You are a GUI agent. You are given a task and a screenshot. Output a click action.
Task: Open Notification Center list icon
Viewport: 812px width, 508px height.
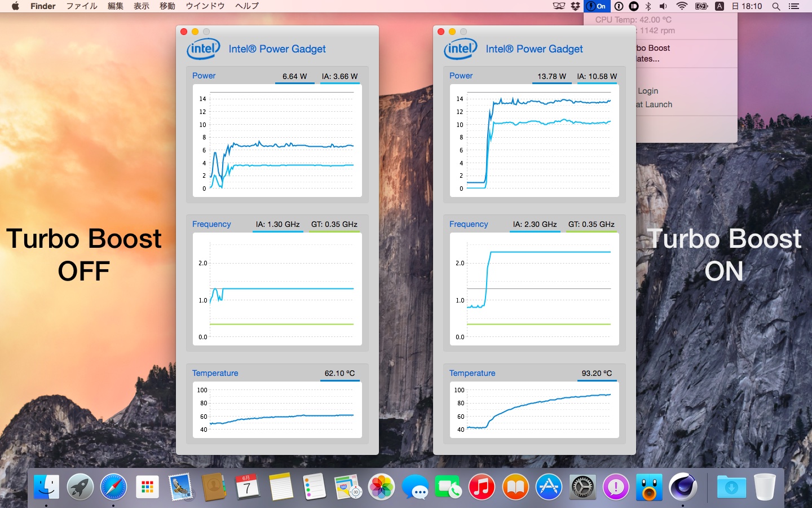tap(794, 6)
